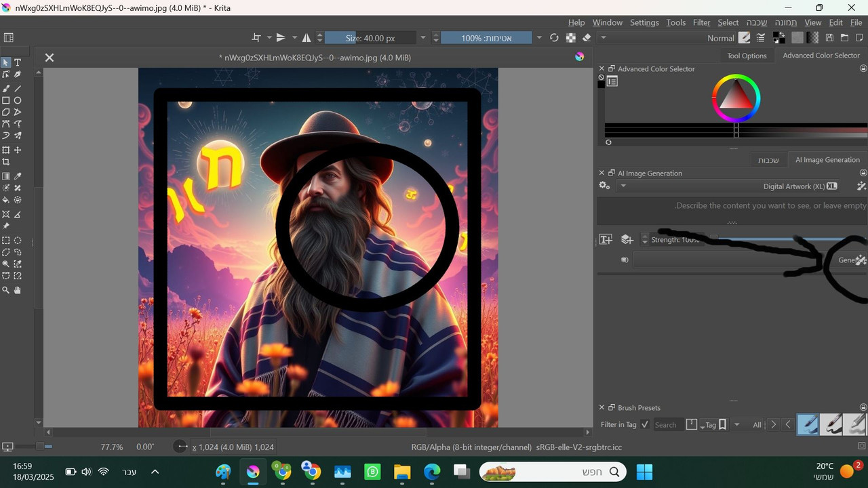The height and width of the screenshot is (488, 868).
Task: Select the Move tool
Action: [x=18, y=150]
